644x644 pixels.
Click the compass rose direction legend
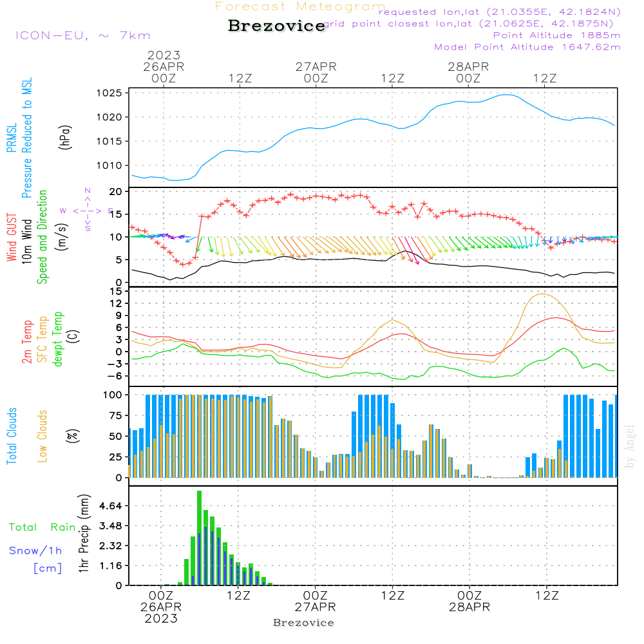click(x=87, y=211)
